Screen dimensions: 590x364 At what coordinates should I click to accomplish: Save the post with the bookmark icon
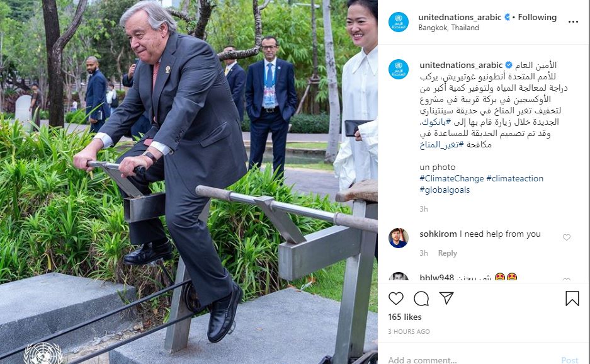[x=572, y=299]
